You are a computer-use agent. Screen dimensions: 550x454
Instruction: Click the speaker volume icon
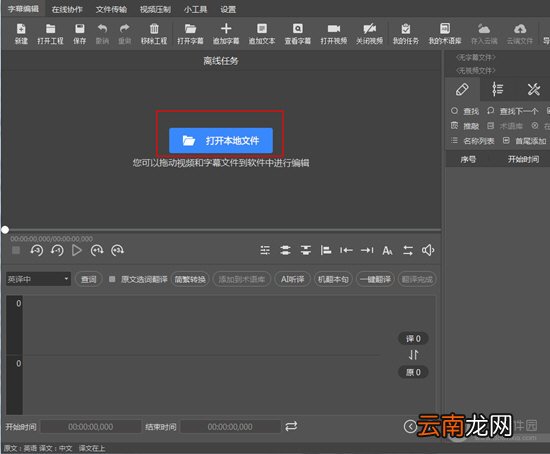tap(428, 250)
